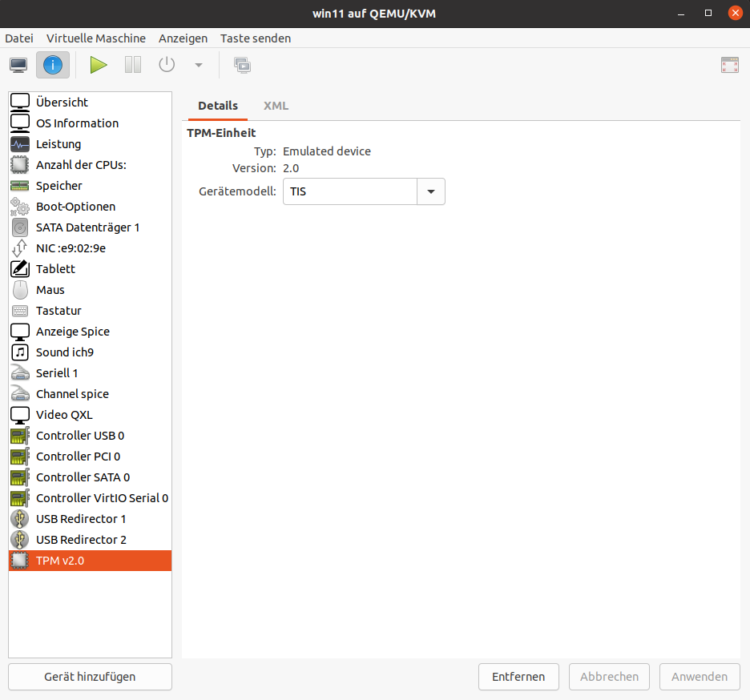Click the fullscreen icon at toolbar right
750x700 pixels.
click(x=729, y=65)
